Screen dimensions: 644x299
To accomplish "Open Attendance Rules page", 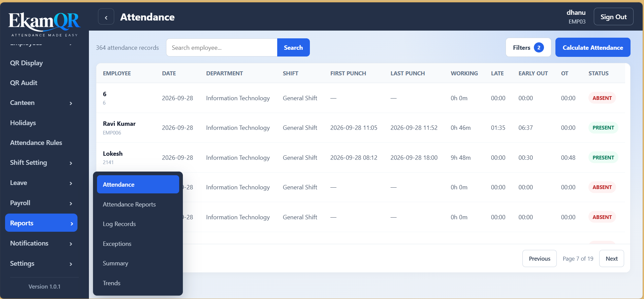I will (36, 143).
